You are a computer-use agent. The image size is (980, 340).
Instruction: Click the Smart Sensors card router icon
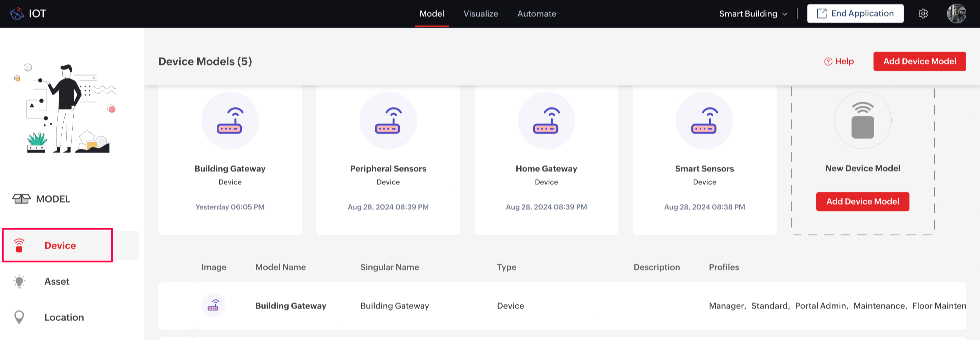point(705,121)
